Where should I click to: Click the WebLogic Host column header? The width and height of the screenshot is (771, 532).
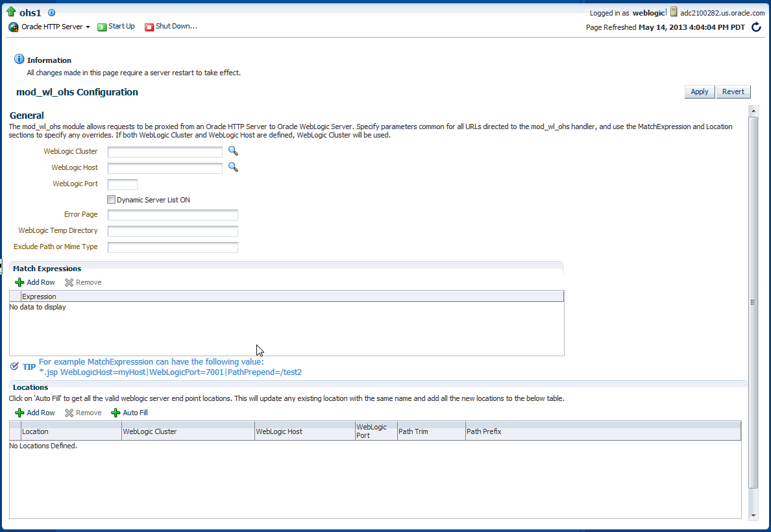(305, 431)
